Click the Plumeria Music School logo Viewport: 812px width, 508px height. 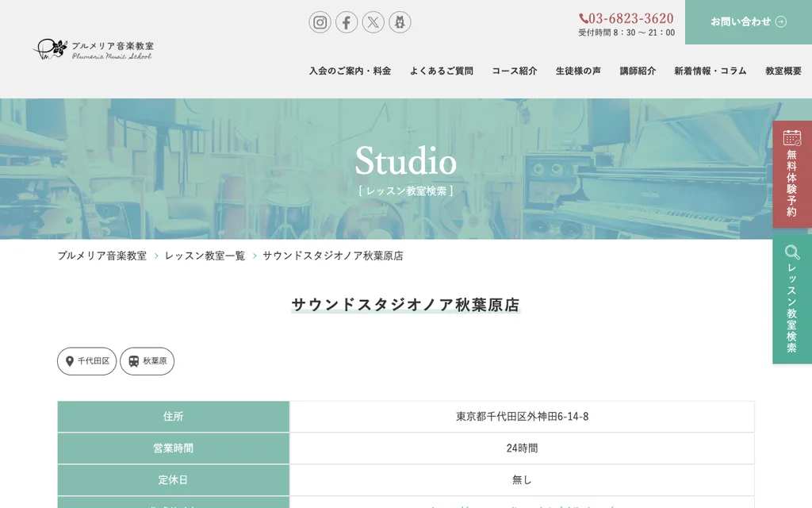[x=94, y=50]
